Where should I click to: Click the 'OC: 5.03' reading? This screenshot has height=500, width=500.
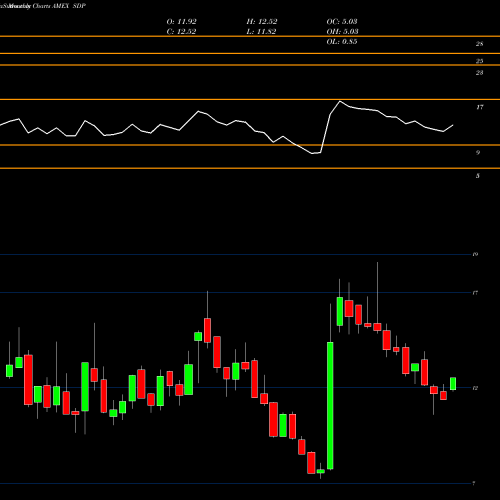tap(342, 22)
